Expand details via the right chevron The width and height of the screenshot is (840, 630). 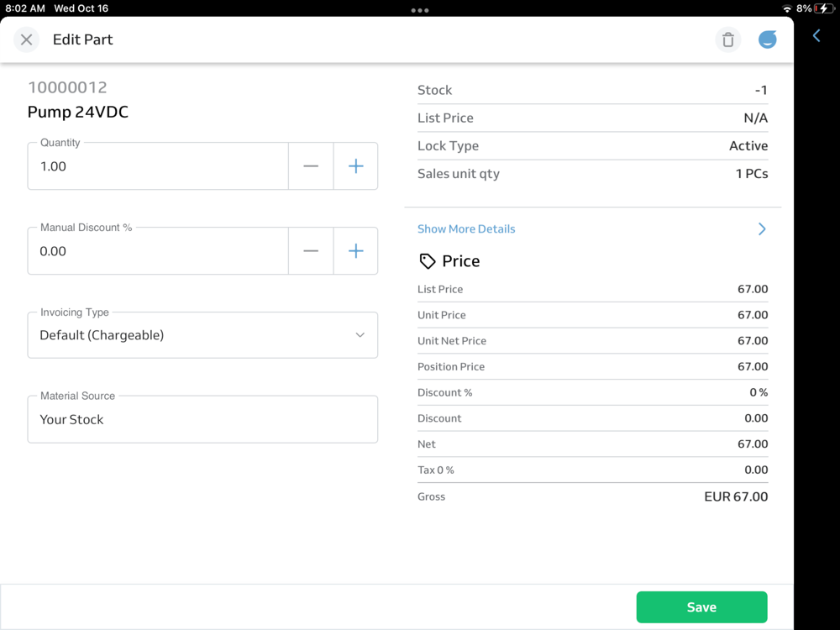(762, 228)
